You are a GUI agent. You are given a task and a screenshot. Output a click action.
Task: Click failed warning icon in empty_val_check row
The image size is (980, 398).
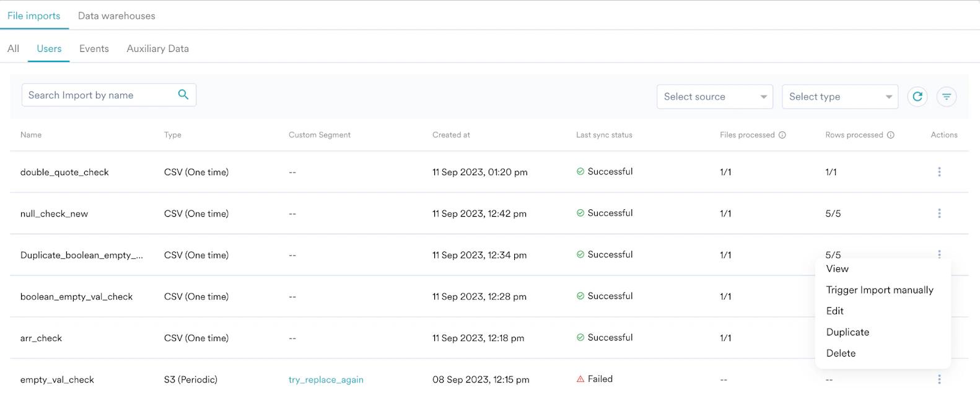pyautogui.click(x=580, y=379)
